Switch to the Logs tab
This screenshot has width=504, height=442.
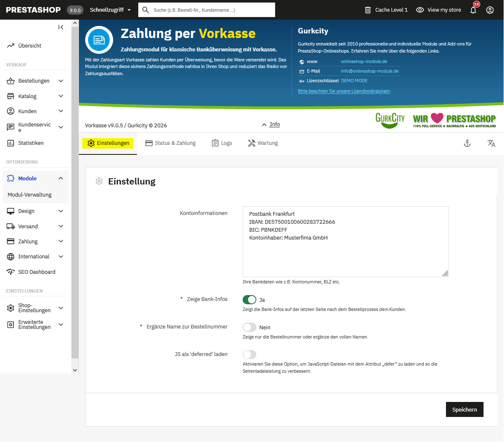point(222,143)
